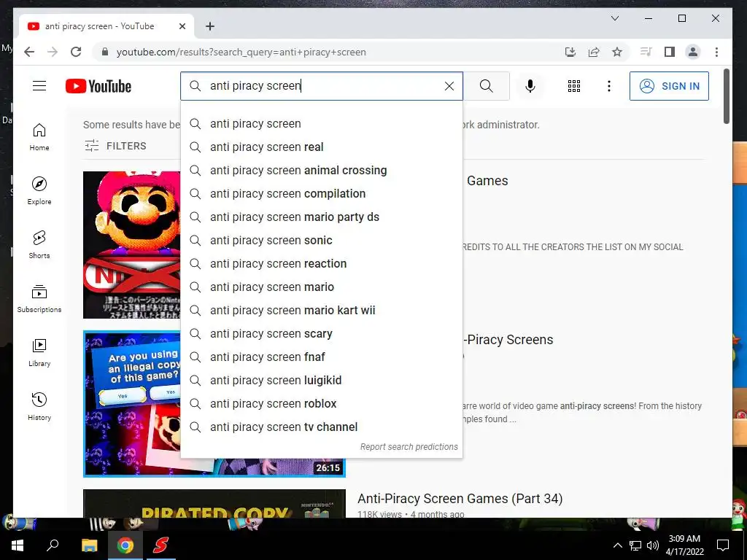
Task: Go to Home in the sidebar
Action: [x=39, y=137]
